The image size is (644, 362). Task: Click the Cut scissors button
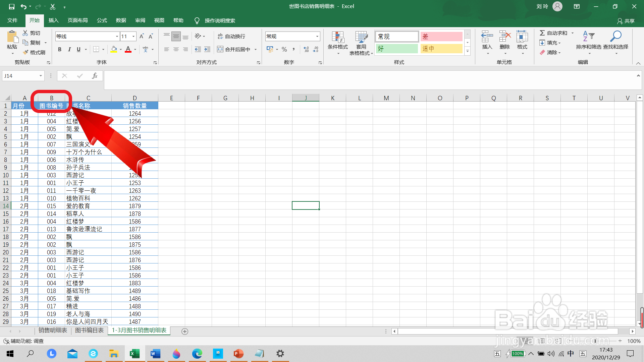click(32, 33)
